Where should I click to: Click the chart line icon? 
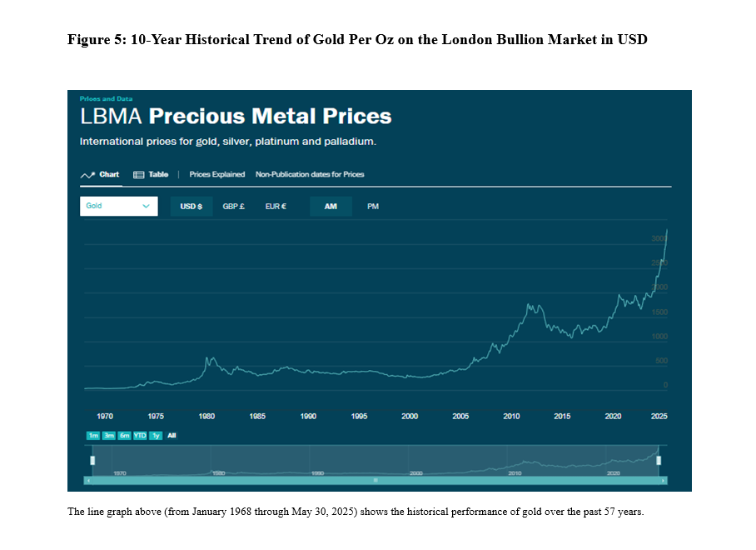tap(87, 175)
